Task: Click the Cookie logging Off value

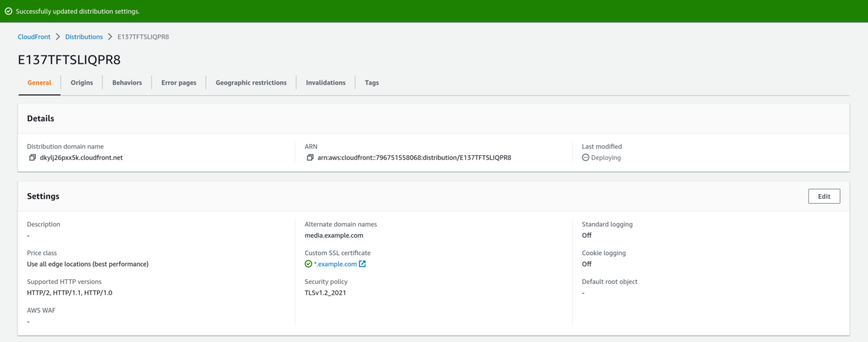Action: [x=587, y=264]
